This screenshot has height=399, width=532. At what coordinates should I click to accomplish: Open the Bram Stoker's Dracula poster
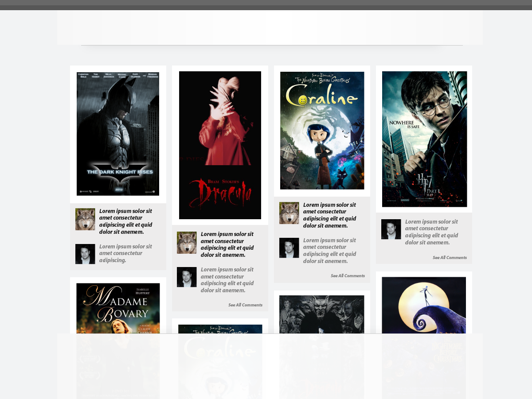(x=220, y=145)
